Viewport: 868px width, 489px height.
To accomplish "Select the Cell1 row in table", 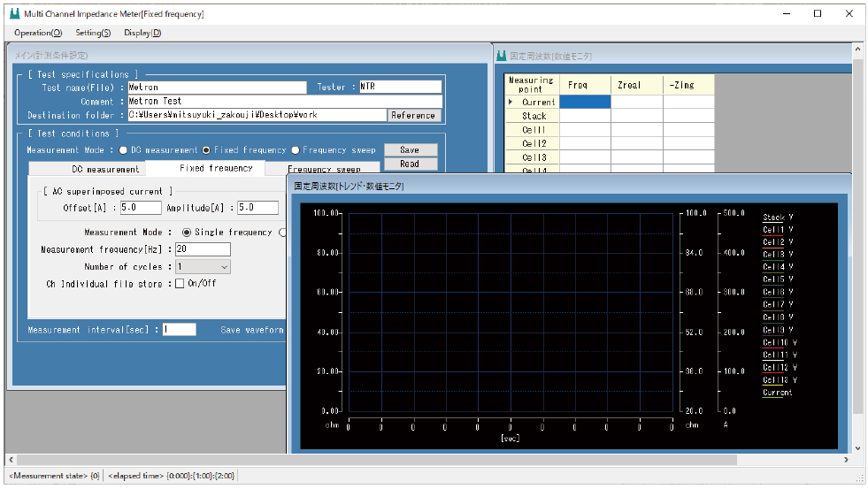I will coord(534,129).
